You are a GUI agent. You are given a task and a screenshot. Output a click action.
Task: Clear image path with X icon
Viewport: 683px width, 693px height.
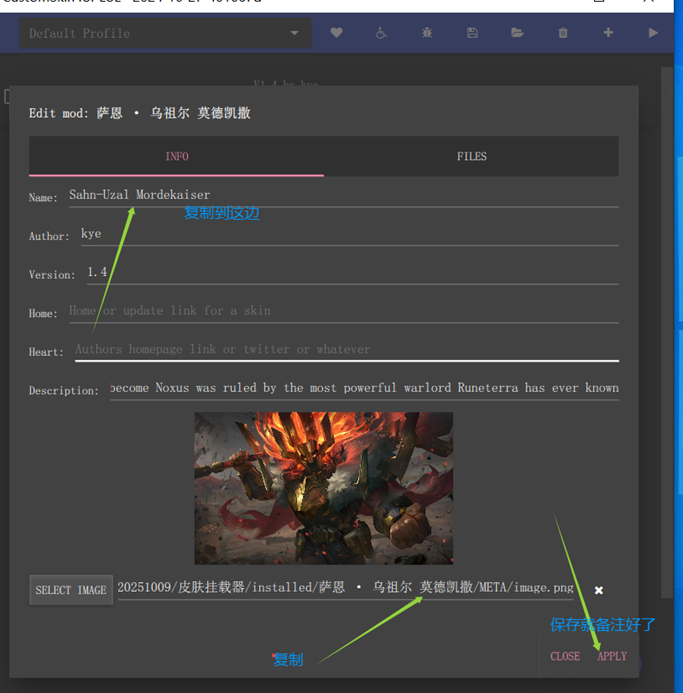pos(599,590)
